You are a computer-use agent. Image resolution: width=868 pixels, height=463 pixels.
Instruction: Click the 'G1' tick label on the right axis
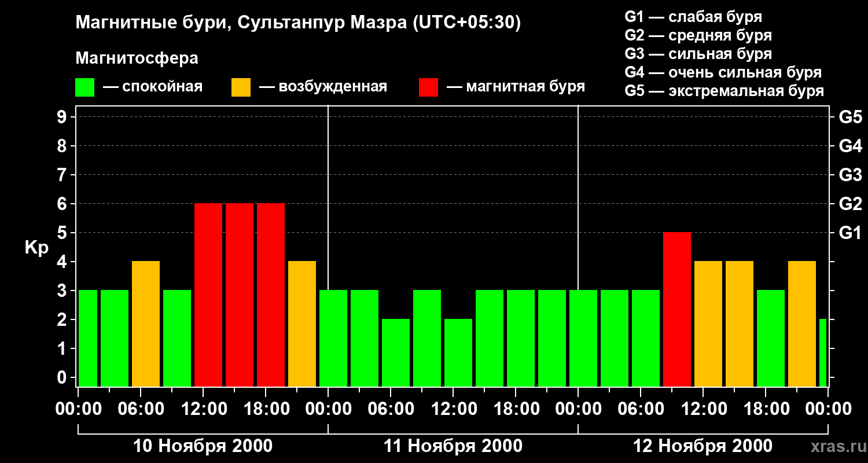point(850,233)
